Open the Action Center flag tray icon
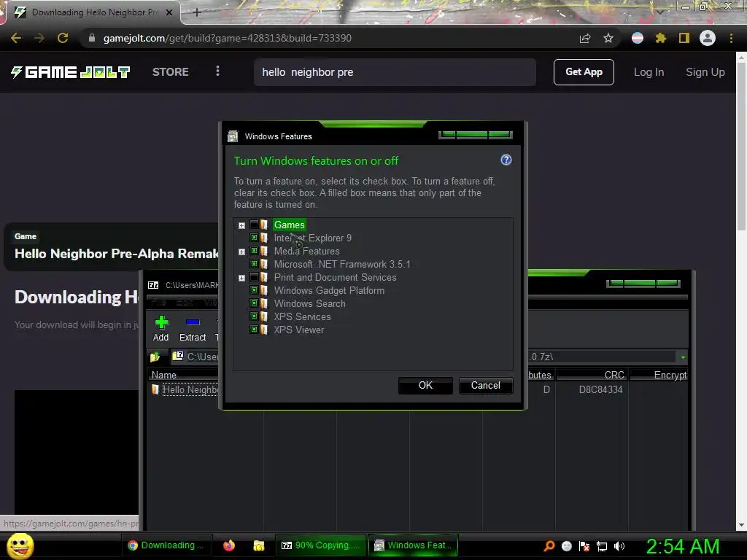 (584, 546)
